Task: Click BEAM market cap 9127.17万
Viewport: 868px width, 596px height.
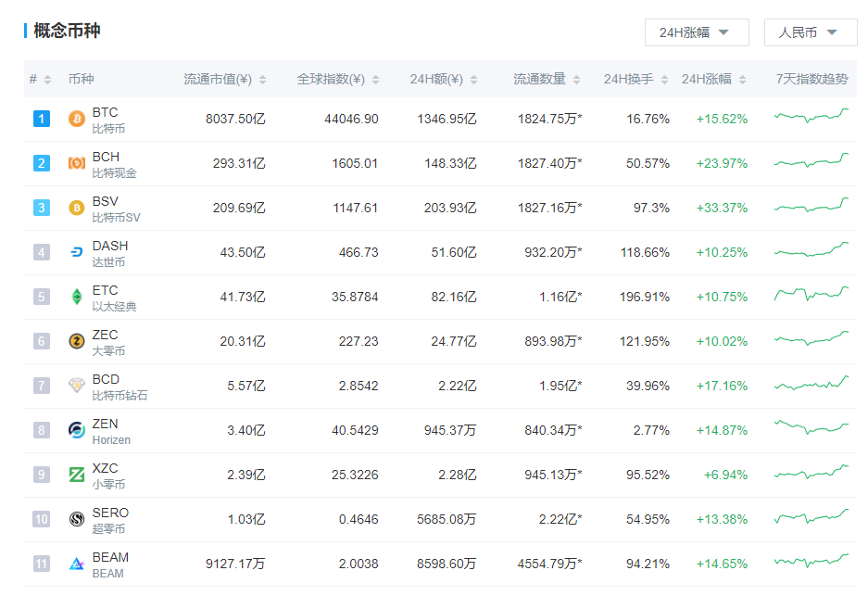Action: (x=235, y=564)
